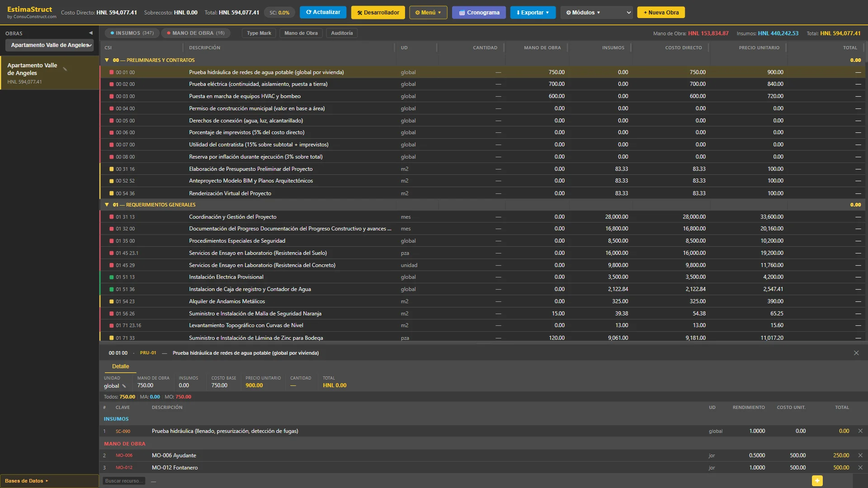868x488 pixels.
Task: Toggle the INSUMOS (347) filter pill
Action: [132, 33]
